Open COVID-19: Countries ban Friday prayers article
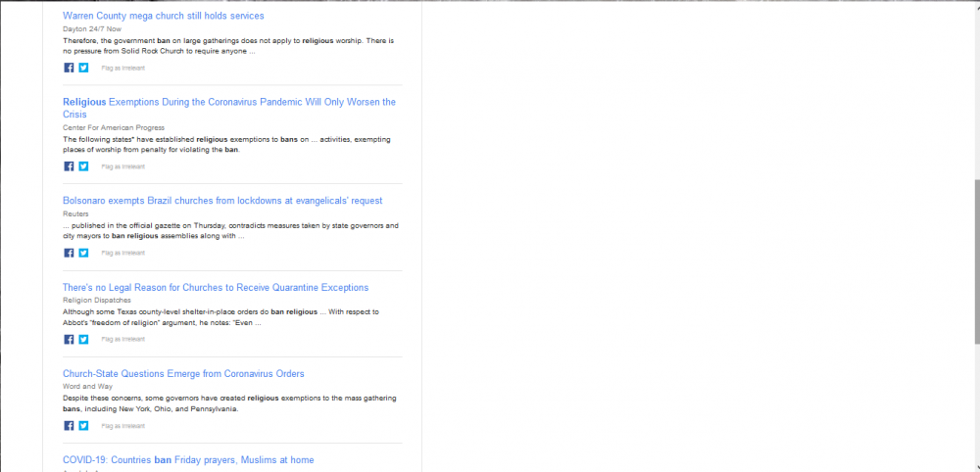 tap(188, 460)
